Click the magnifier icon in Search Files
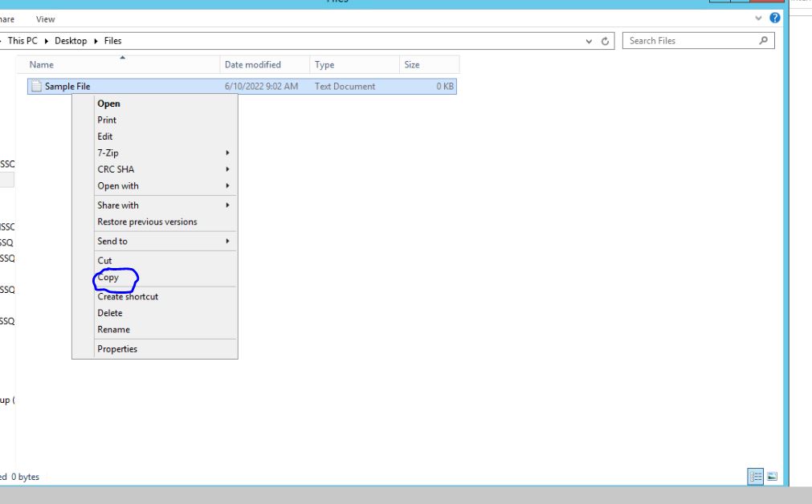Viewport: 812px width, 504px height. point(763,41)
